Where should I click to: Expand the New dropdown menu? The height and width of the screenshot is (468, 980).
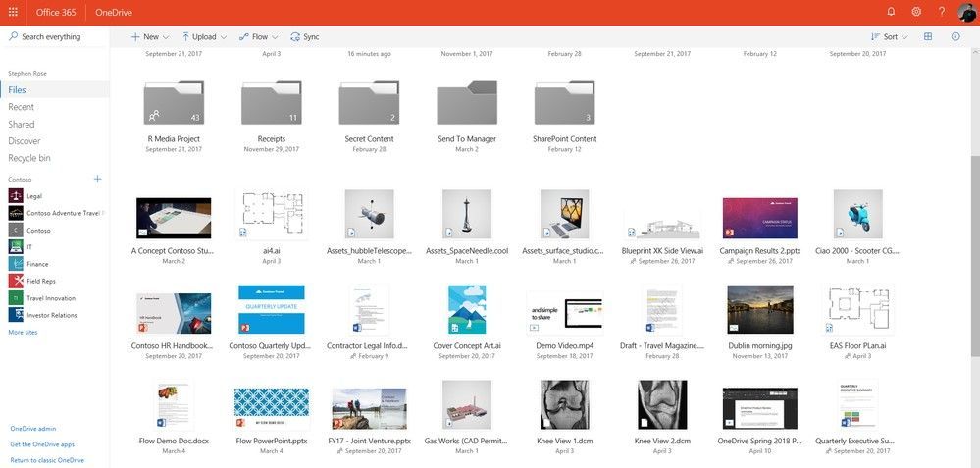150,37
